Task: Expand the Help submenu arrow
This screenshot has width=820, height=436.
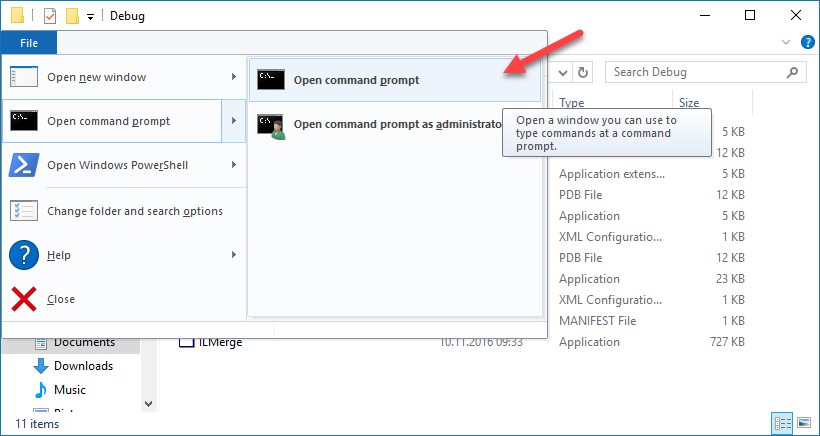Action: click(x=234, y=255)
